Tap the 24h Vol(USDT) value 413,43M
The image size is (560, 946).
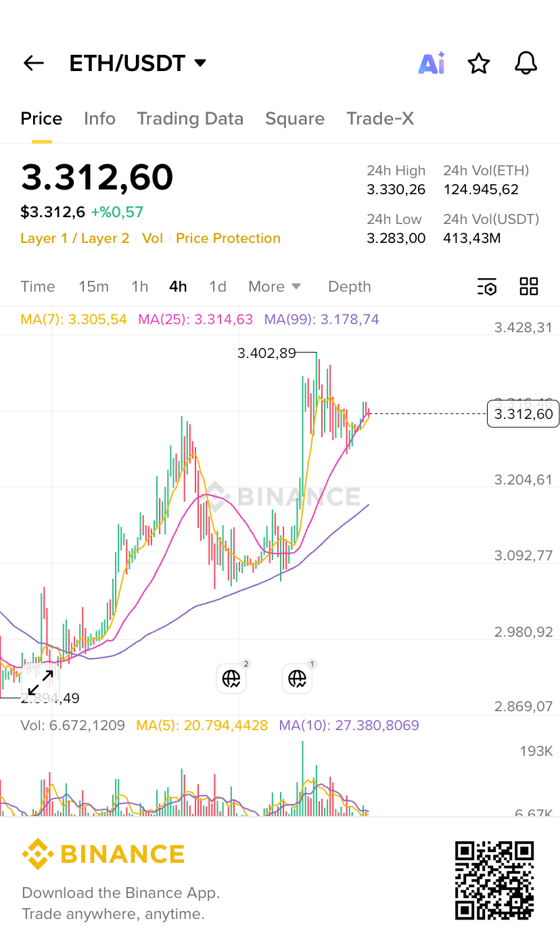pos(472,238)
